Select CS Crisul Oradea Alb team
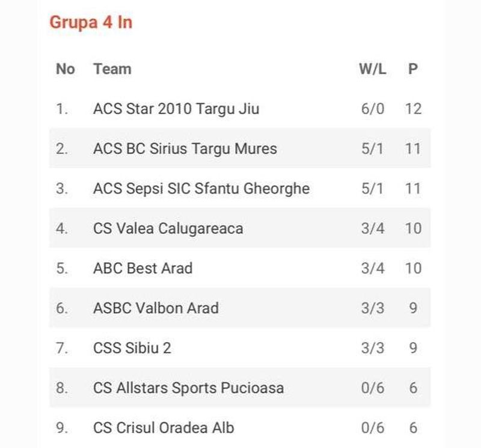 tap(164, 428)
